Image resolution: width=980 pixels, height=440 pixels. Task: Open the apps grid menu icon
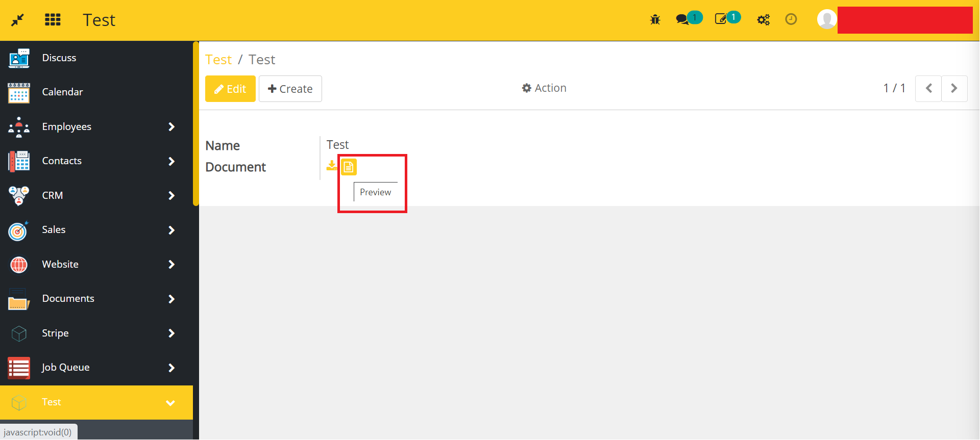coord(53,20)
